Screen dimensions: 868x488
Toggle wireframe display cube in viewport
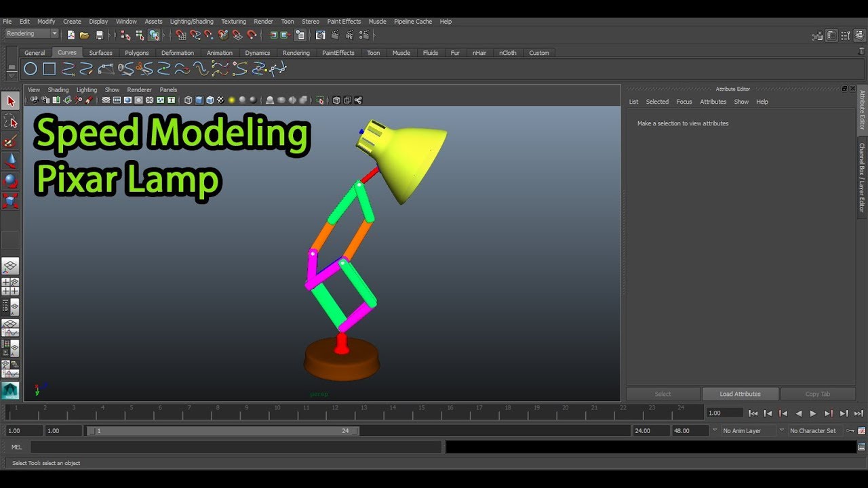point(188,100)
